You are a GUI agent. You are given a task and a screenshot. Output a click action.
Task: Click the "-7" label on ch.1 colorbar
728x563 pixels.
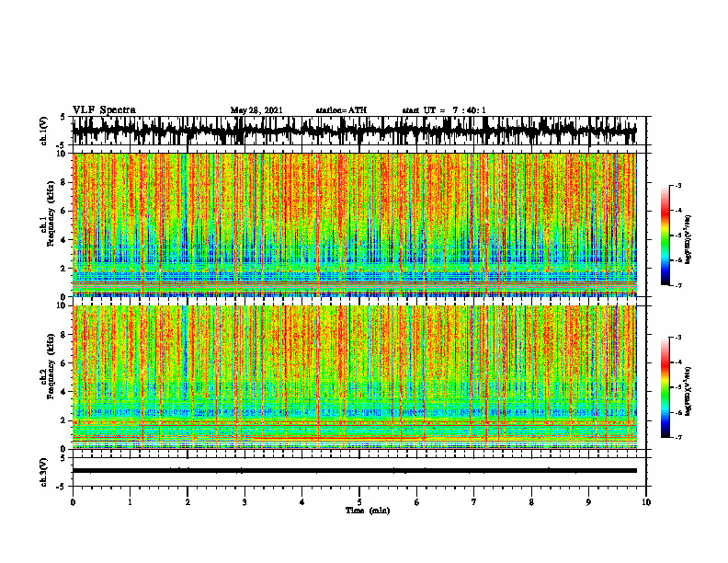coord(678,285)
